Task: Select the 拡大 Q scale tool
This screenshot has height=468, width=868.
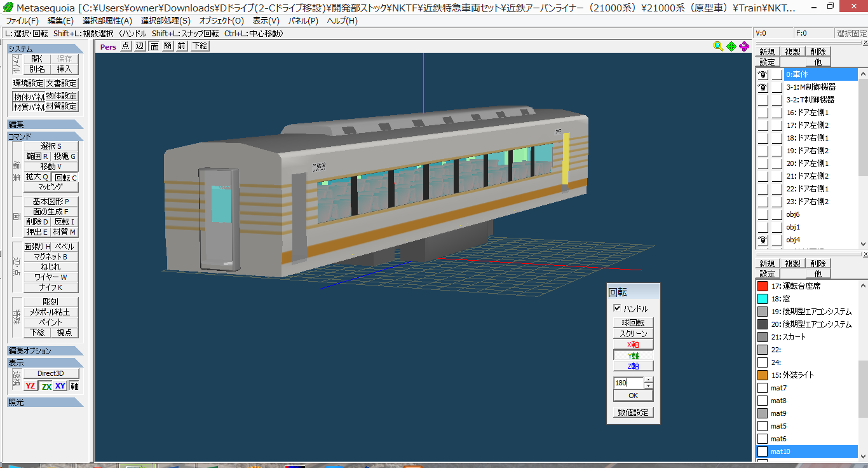Action: click(x=37, y=177)
